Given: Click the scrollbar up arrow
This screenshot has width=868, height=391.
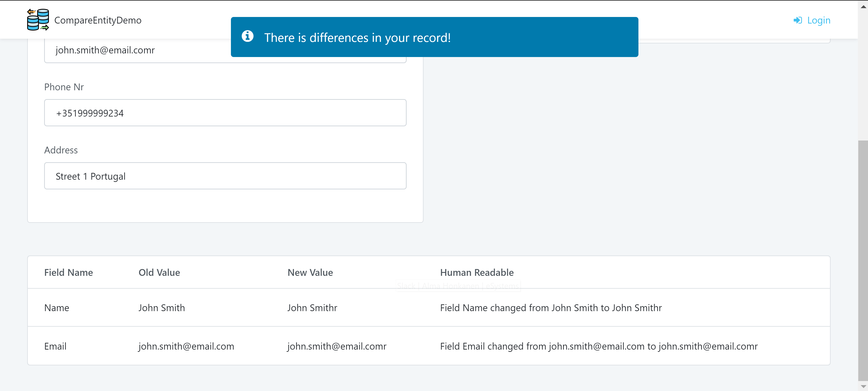Looking at the screenshot, I should [863, 7].
